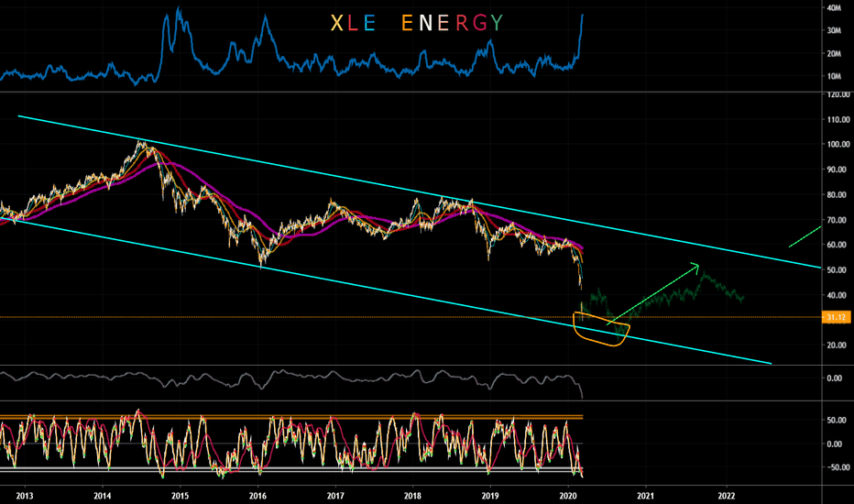This screenshot has height=504, width=854.
Task: Select the 2020 label on the time axis
Action: pos(568,496)
